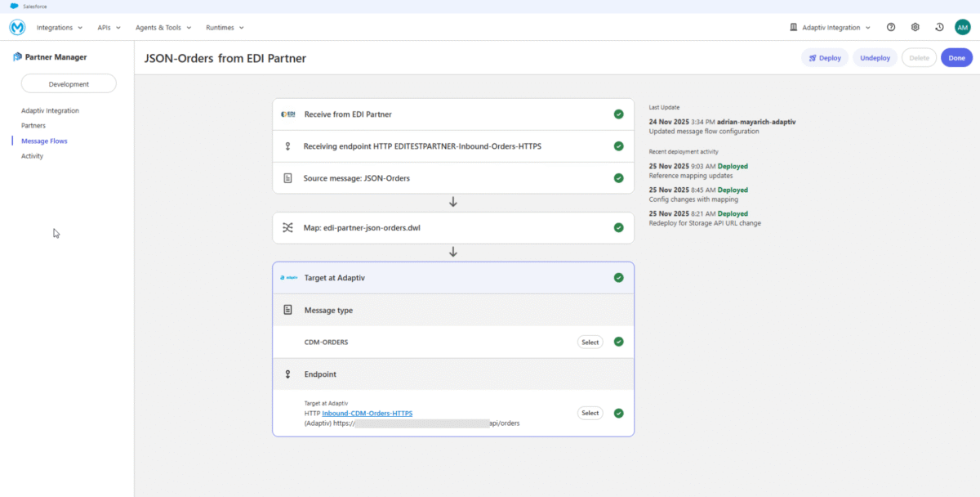The height and width of the screenshot is (497, 980).
Task: Click the Deploy button
Action: [x=824, y=57]
